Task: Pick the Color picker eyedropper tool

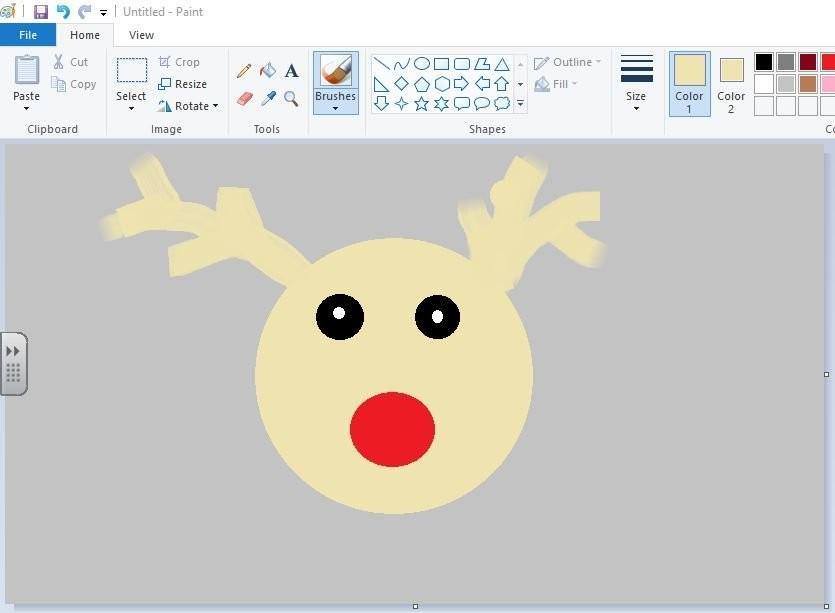Action: point(268,98)
